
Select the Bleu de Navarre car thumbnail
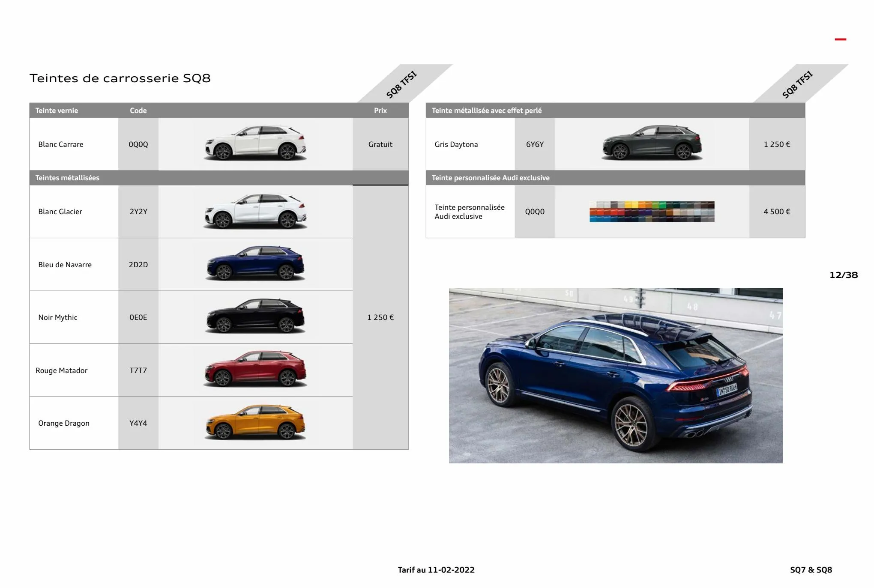(255, 263)
